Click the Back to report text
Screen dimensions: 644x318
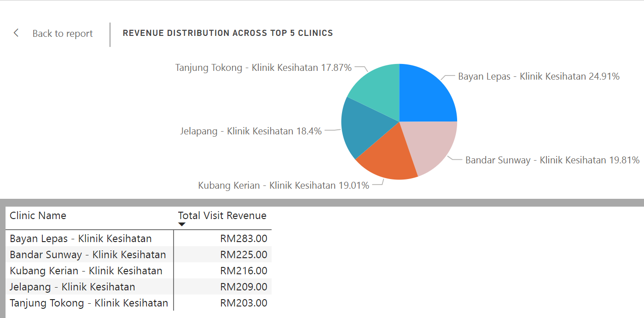pos(63,34)
